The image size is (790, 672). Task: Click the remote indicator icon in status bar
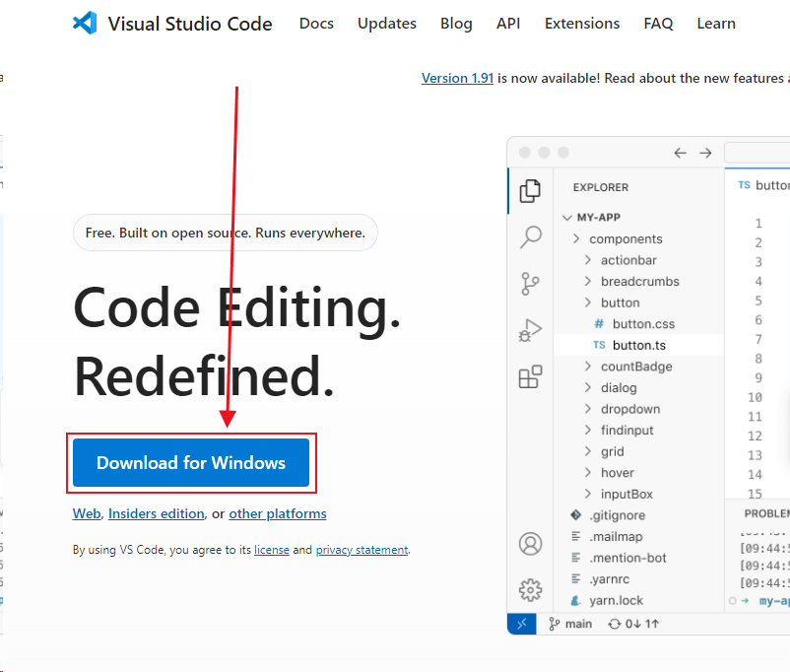[x=521, y=624]
